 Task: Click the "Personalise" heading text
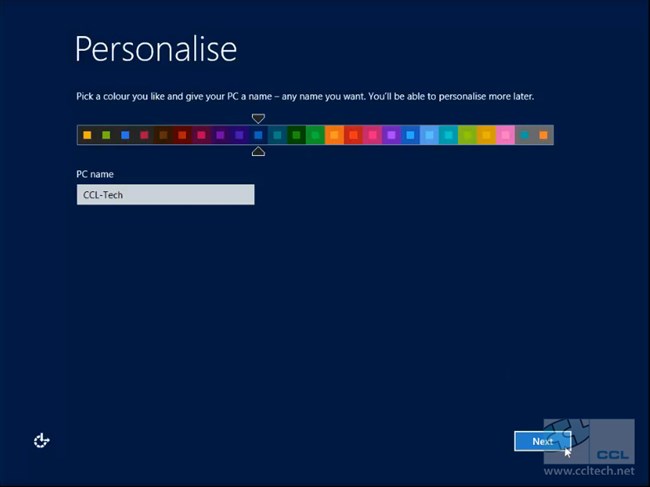coord(156,50)
